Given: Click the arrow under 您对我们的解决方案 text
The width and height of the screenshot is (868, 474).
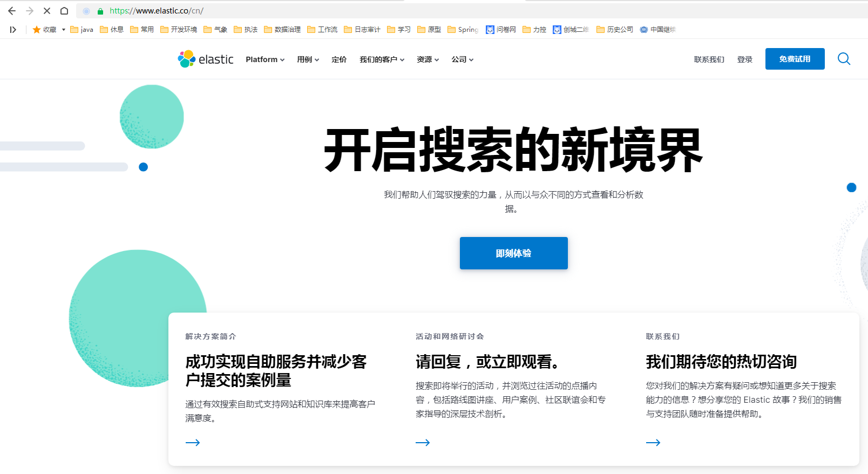Looking at the screenshot, I should click(653, 443).
